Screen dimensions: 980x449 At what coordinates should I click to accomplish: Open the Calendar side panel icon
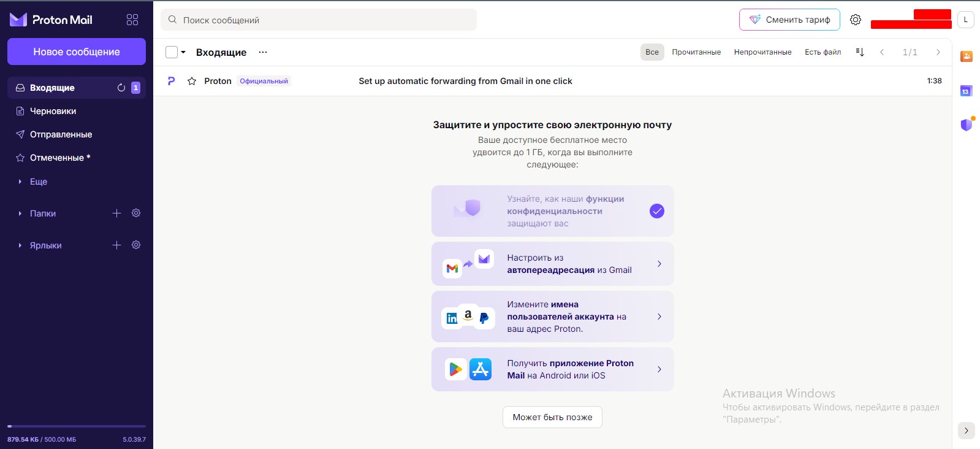coord(967,91)
